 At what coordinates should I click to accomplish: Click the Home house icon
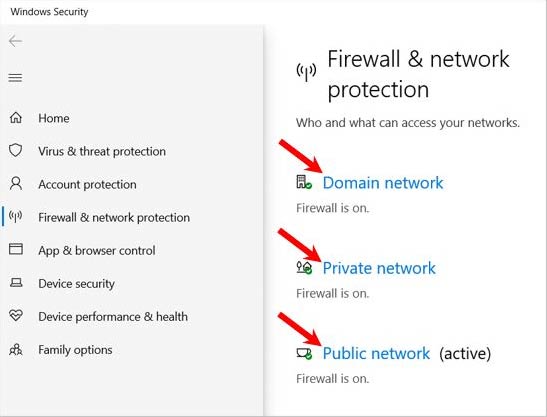click(16, 118)
